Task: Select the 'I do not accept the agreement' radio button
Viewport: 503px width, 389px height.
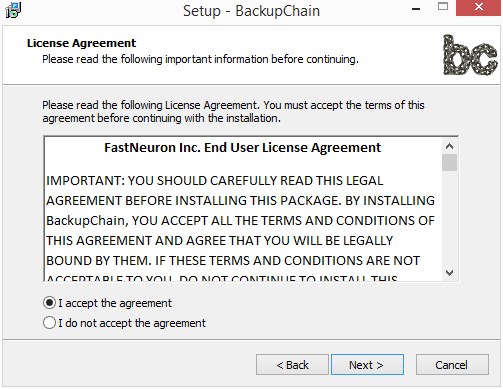Action: (x=49, y=323)
